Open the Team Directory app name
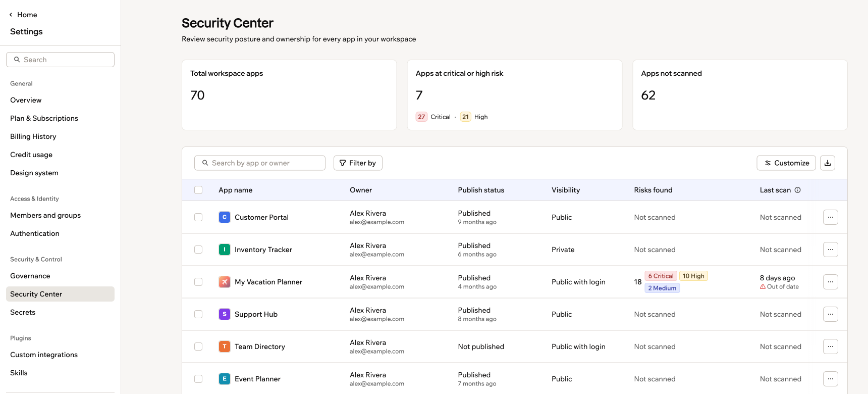This screenshot has width=868, height=394. [260, 347]
